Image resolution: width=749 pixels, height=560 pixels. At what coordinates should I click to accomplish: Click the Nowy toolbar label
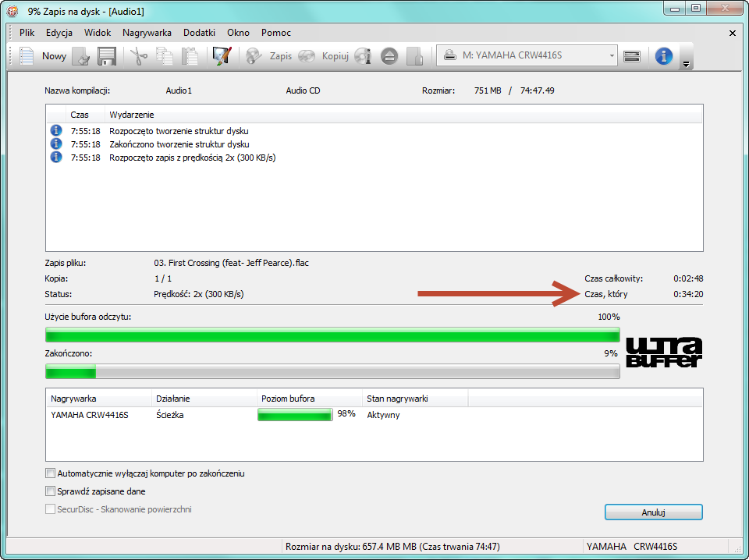pyautogui.click(x=54, y=56)
